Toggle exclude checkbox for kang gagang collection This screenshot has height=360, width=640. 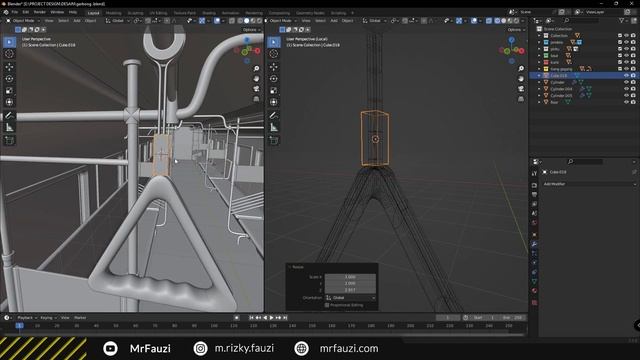620,69
